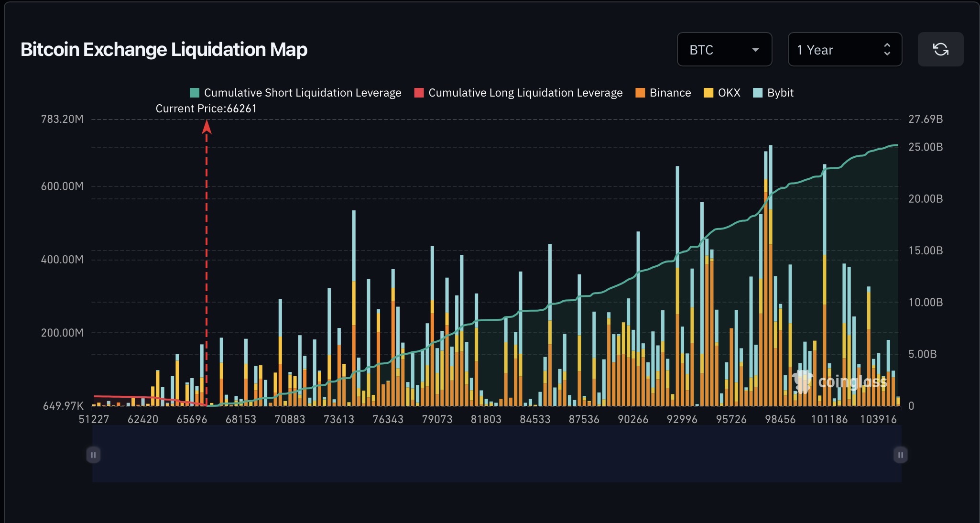The height and width of the screenshot is (523, 980).
Task: Grab the right zoom slider handle
Action: [x=900, y=455]
